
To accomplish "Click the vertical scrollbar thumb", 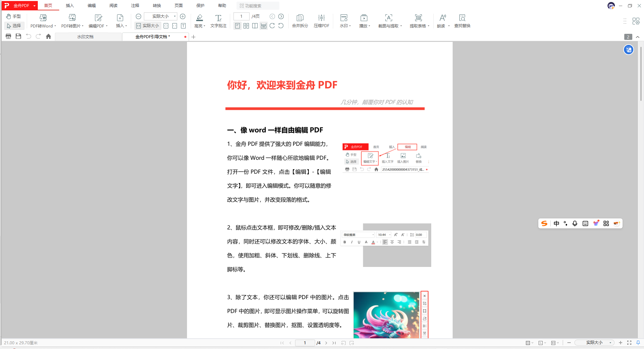I will pyautogui.click(x=641, y=74).
